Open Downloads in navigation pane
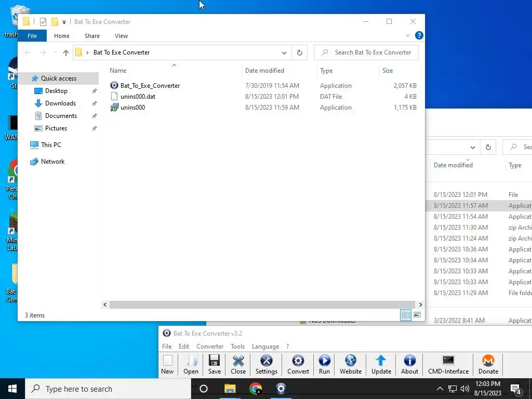This screenshot has width=532, height=399. tap(60, 103)
